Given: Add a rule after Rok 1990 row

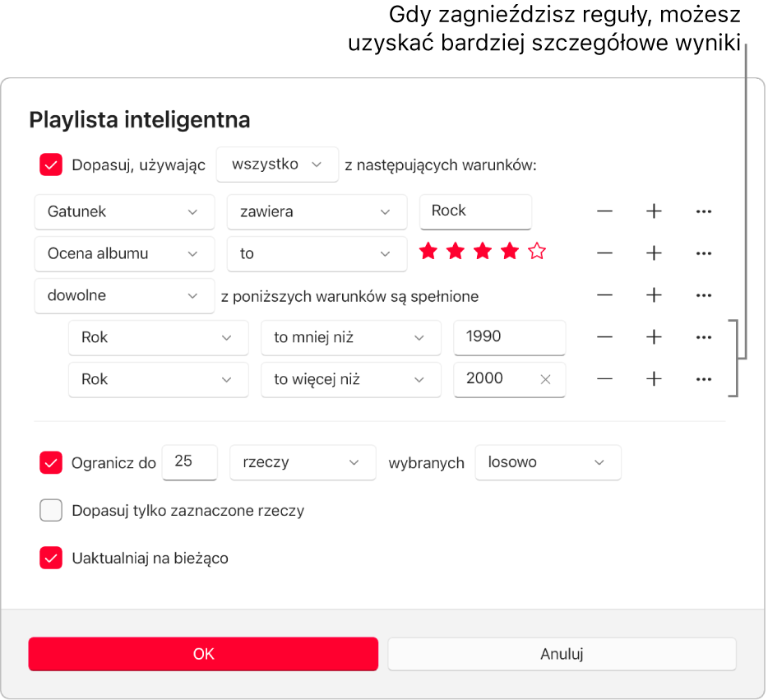Looking at the screenshot, I should [x=654, y=337].
